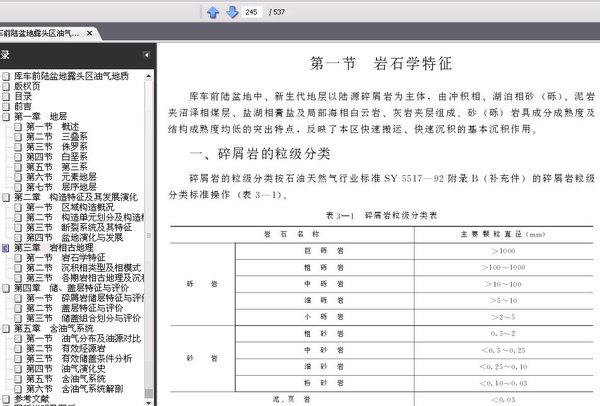This screenshot has width=600, height=406.
Task: Select the highlighted 第三章 岩相古地理 bookmark icon
Action: click(x=5, y=248)
